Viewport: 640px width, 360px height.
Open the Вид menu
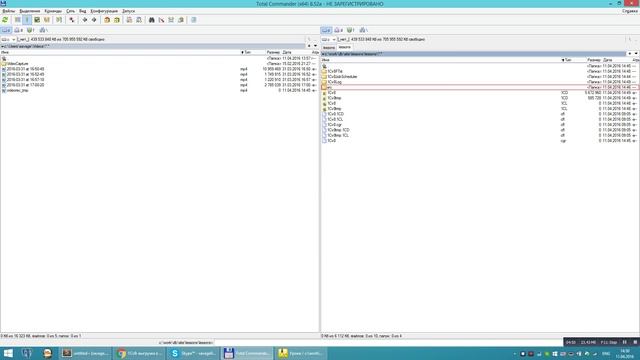coord(82,11)
